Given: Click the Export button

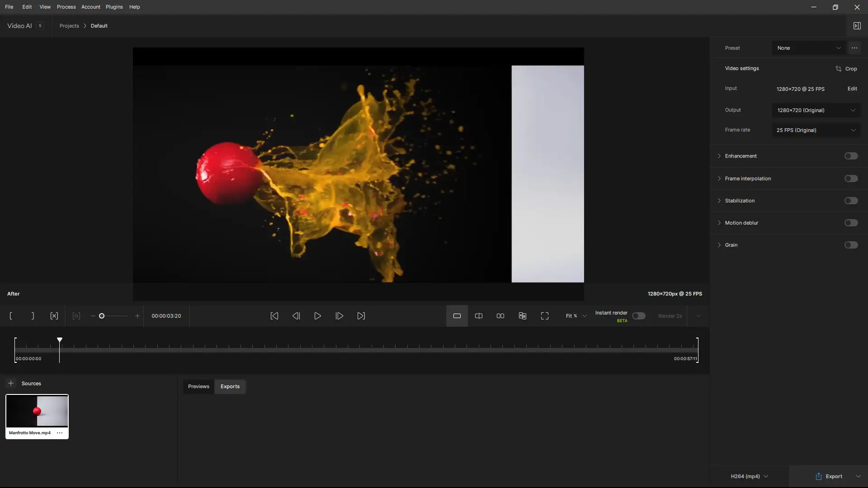Looking at the screenshot, I should [829, 476].
